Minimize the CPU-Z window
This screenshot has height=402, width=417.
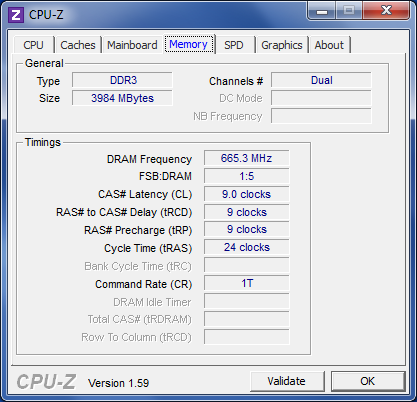click(x=321, y=11)
